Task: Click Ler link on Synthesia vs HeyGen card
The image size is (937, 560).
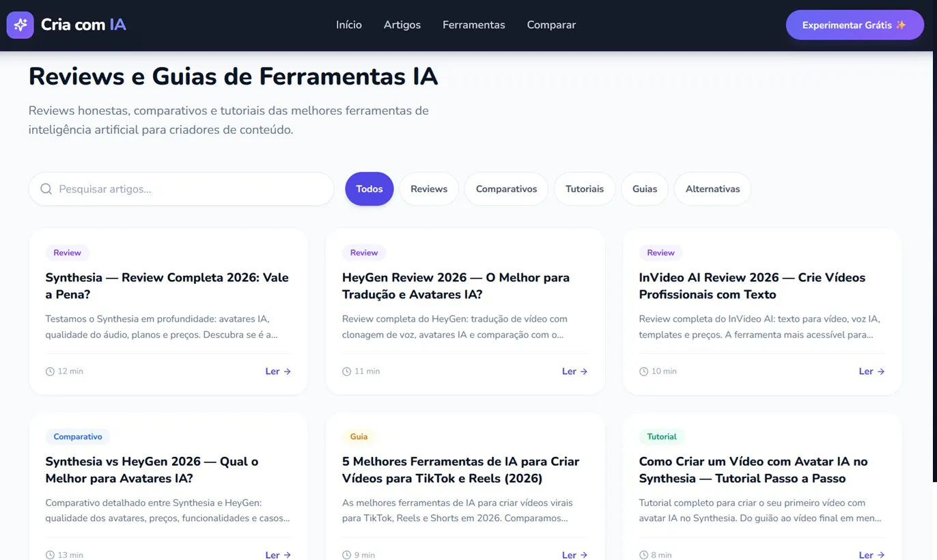Action: click(278, 555)
